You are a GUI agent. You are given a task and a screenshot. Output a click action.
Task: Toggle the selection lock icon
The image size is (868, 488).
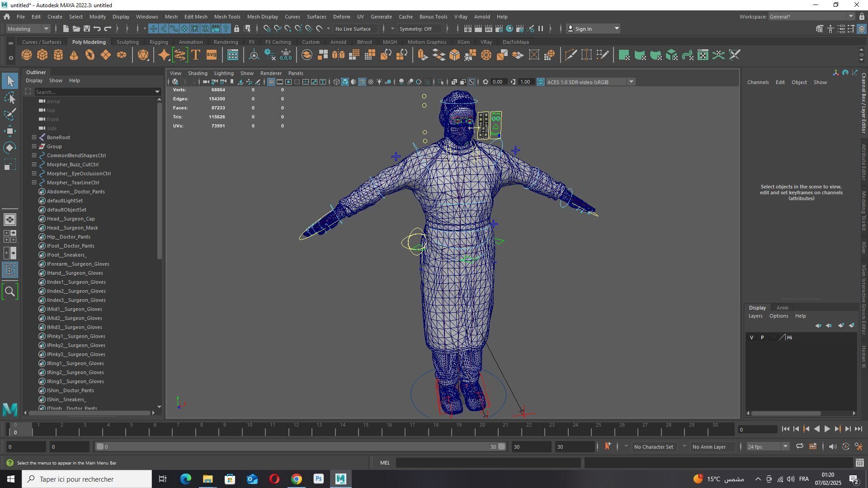[x=236, y=28]
